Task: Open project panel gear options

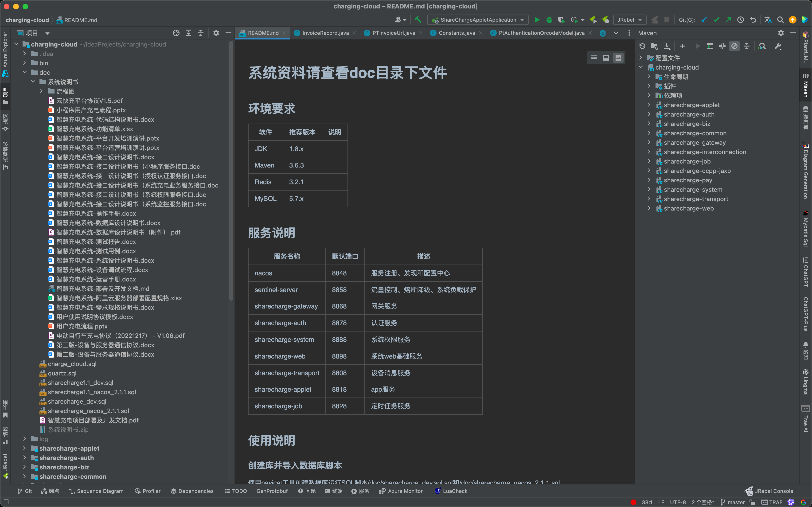Action: 216,33
